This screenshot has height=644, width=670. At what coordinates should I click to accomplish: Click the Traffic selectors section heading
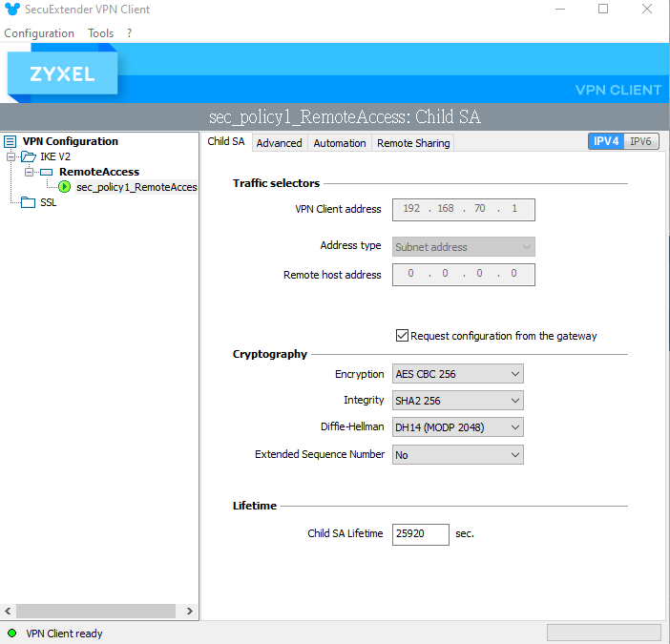click(276, 183)
